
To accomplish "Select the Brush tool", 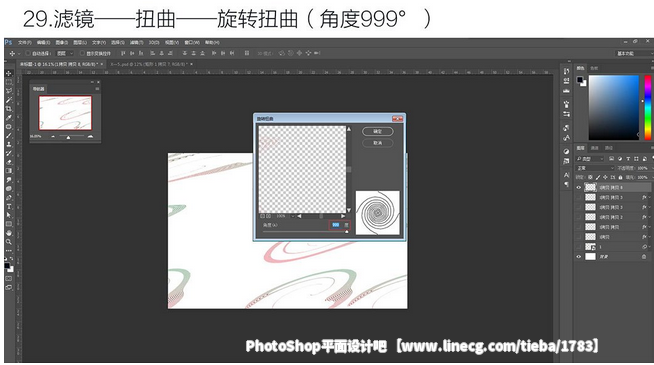I will click(9, 135).
